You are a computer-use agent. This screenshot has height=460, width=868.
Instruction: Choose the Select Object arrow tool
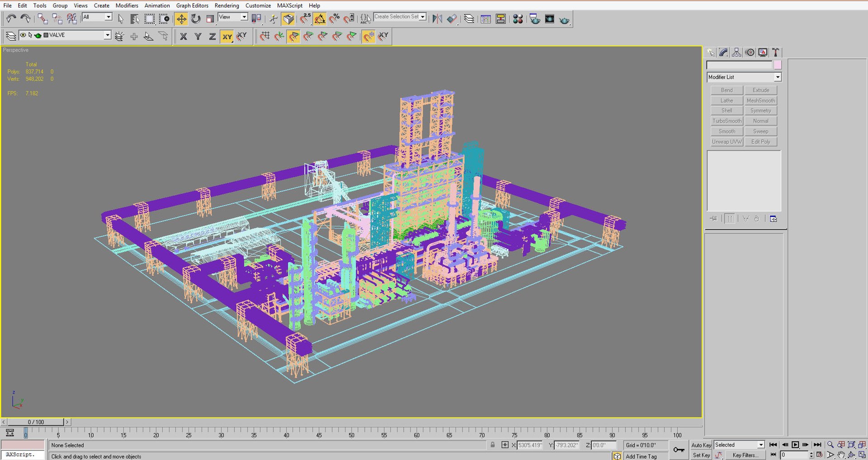120,19
